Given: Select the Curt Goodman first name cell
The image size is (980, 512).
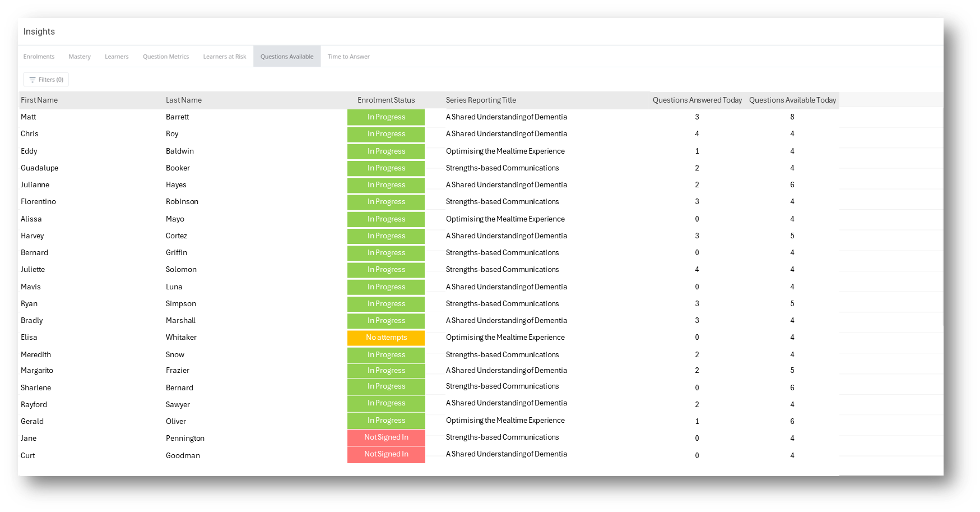Looking at the screenshot, I should [28, 456].
